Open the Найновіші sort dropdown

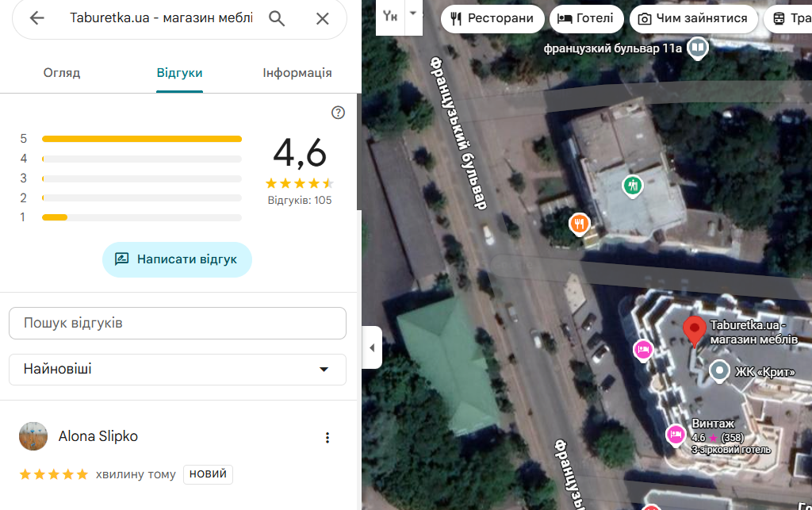[x=178, y=369]
